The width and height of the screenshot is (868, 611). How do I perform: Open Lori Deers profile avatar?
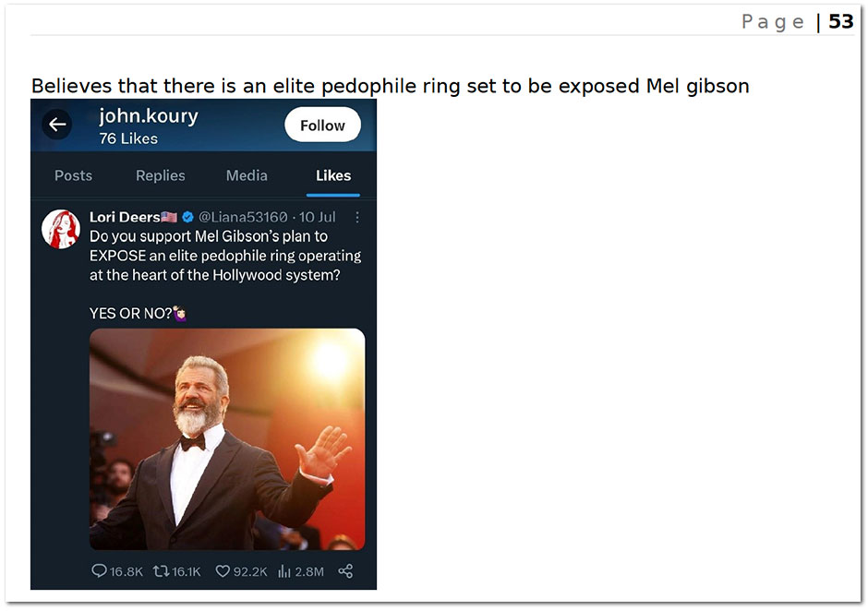(x=61, y=229)
